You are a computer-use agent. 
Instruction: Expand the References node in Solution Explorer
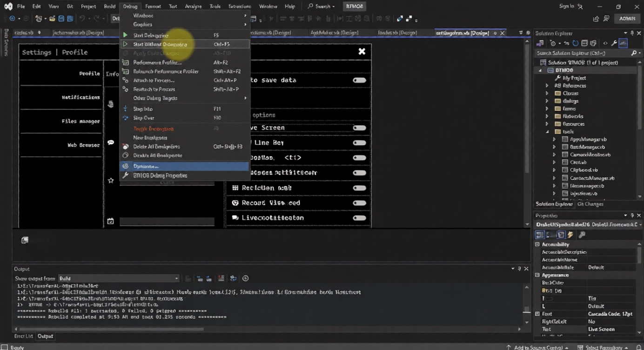[x=547, y=86]
